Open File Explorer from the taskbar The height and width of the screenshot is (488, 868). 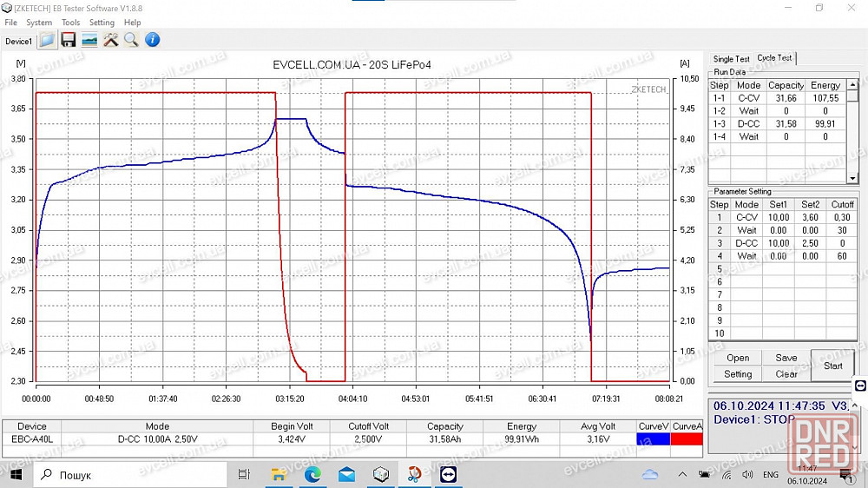pos(278,475)
